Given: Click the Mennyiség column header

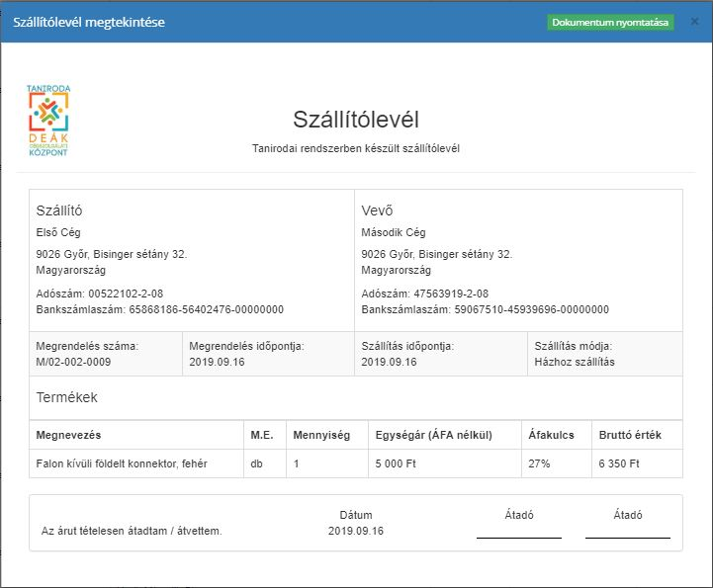Looking at the screenshot, I should click(x=322, y=435).
